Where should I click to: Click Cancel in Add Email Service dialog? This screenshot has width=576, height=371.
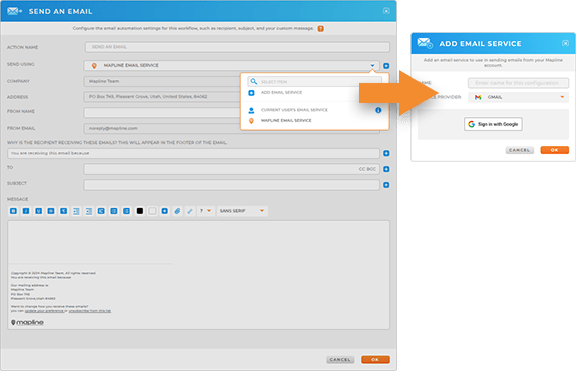[519, 150]
